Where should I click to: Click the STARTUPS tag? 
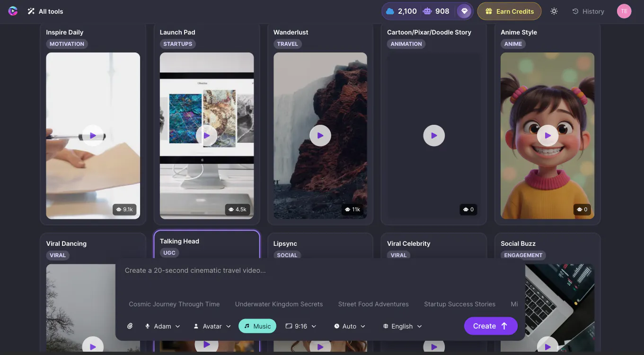177,44
